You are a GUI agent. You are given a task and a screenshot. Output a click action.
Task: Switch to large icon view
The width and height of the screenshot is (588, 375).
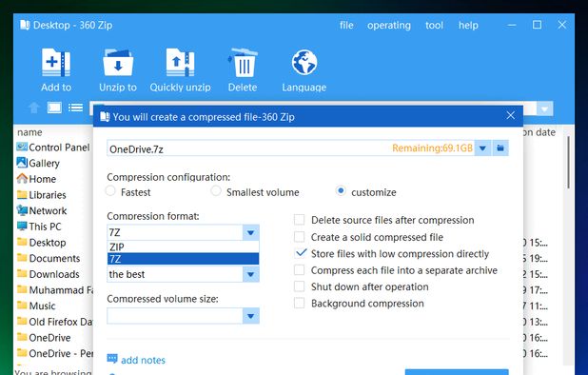[x=54, y=108]
